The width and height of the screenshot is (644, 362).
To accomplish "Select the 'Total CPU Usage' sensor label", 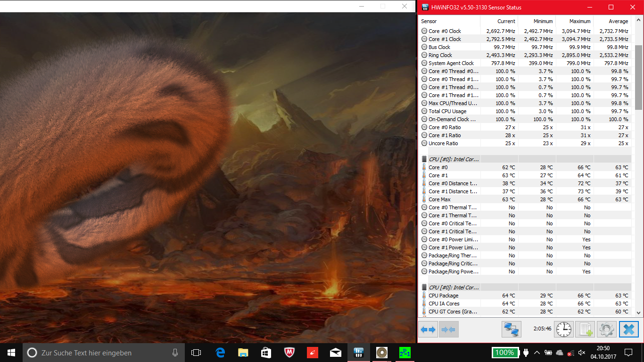I will tap(447, 111).
